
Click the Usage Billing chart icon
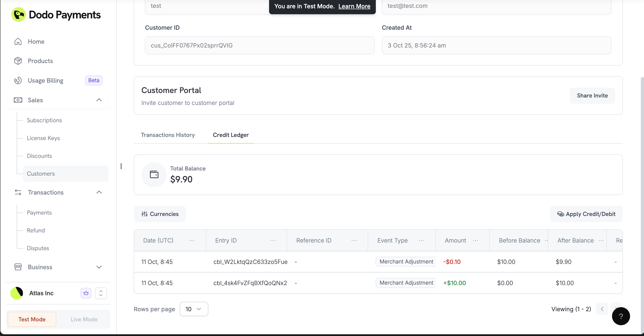point(18,80)
